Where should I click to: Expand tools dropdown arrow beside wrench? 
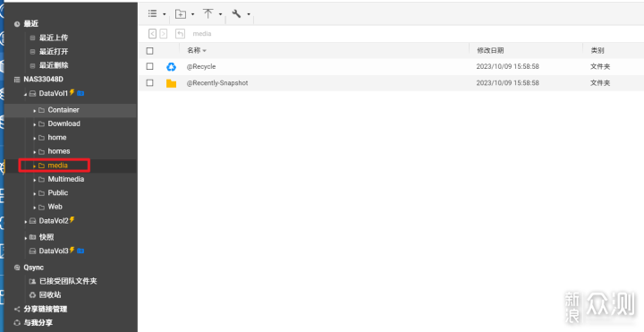click(x=249, y=14)
